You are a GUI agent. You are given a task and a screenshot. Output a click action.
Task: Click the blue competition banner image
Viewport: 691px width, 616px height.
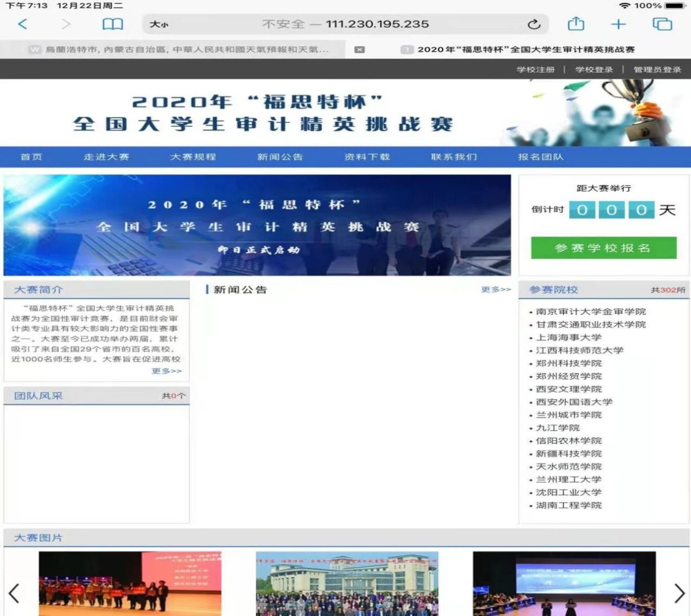click(x=257, y=225)
